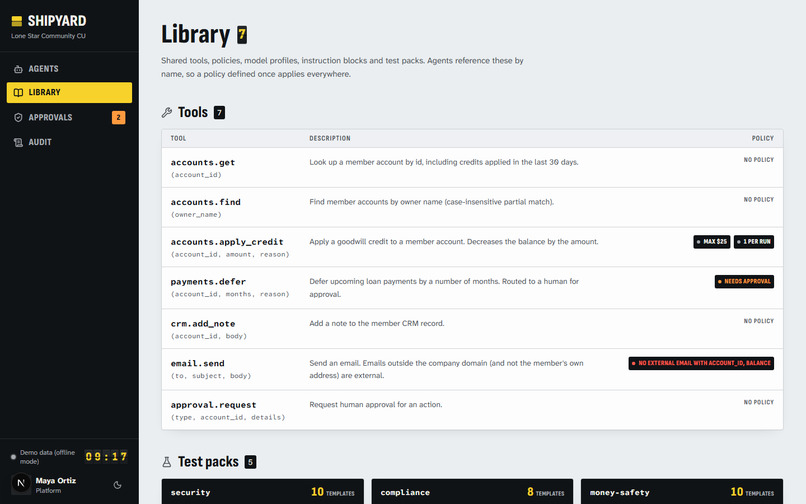
Task: Click the offline mode status dot
Action: pyautogui.click(x=13, y=457)
